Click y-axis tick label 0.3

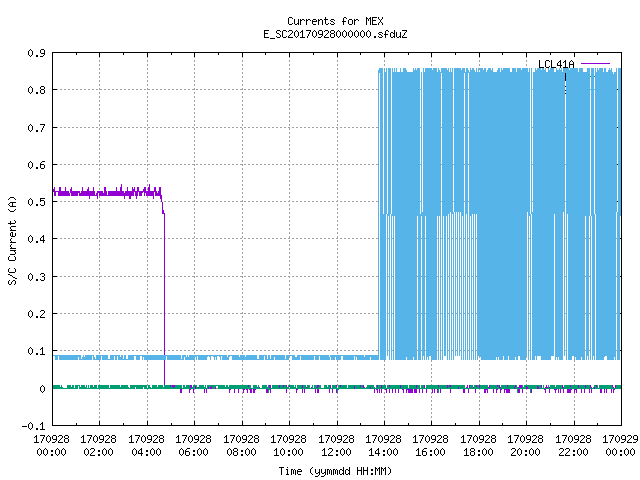tap(36, 277)
